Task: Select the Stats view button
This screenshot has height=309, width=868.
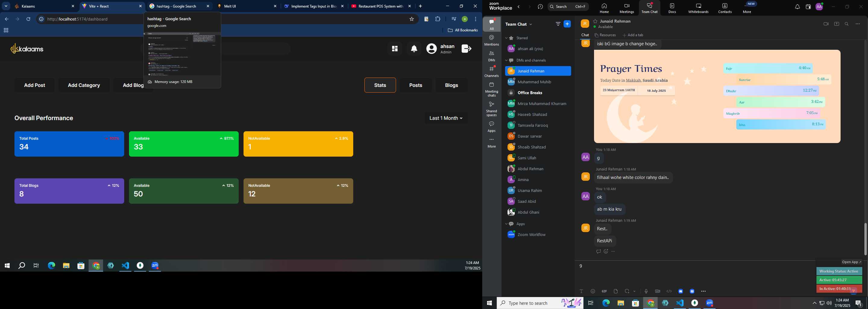Action: (x=380, y=85)
